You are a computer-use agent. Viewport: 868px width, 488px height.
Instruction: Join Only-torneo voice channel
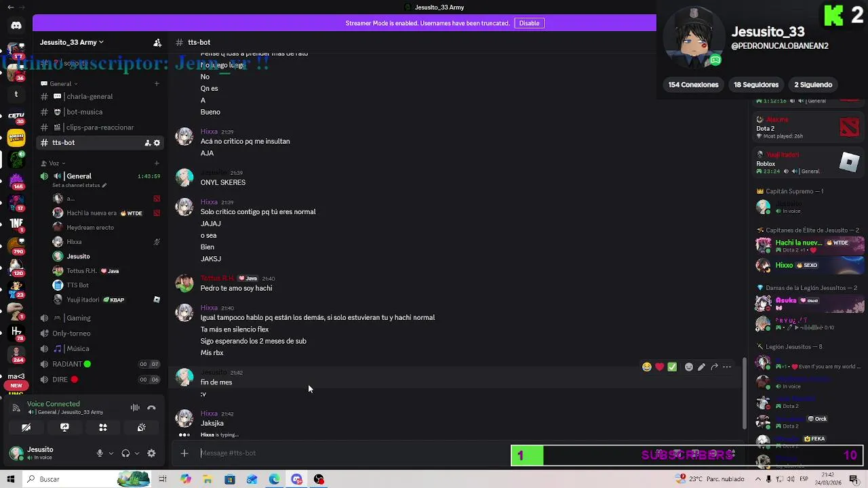point(99,333)
